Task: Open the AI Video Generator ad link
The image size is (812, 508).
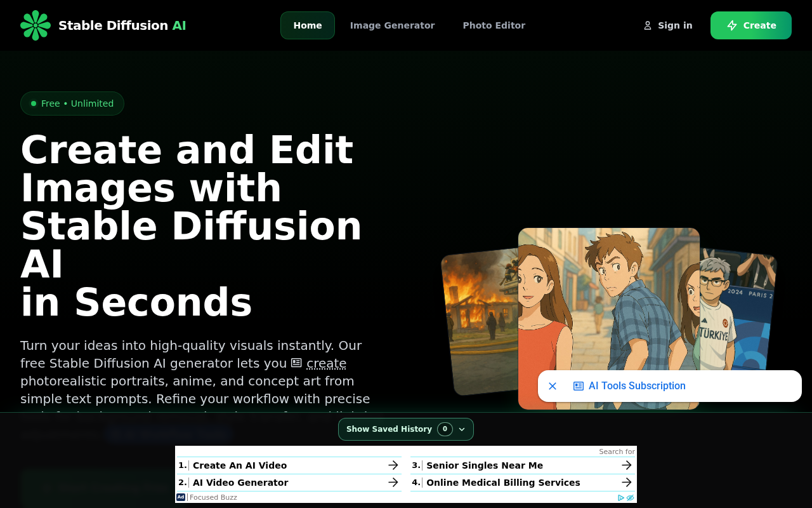Action: [240, 483]
